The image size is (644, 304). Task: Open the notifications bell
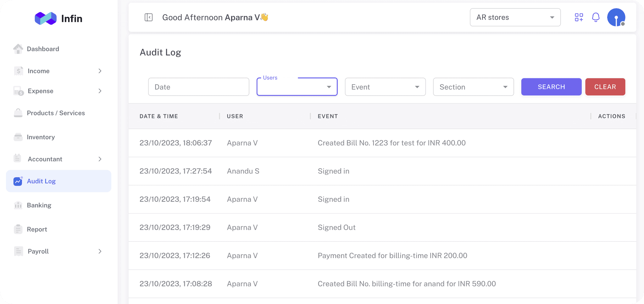click(x=595, y=17)
